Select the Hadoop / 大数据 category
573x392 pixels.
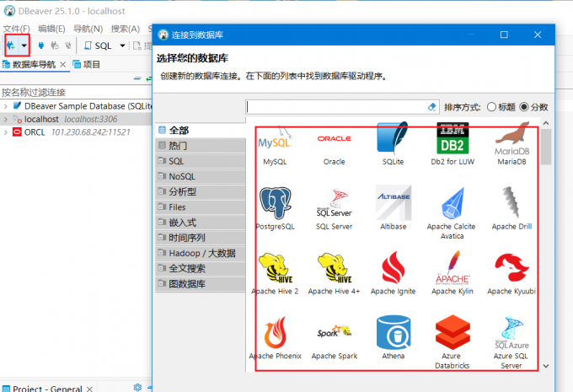(201, 253)
